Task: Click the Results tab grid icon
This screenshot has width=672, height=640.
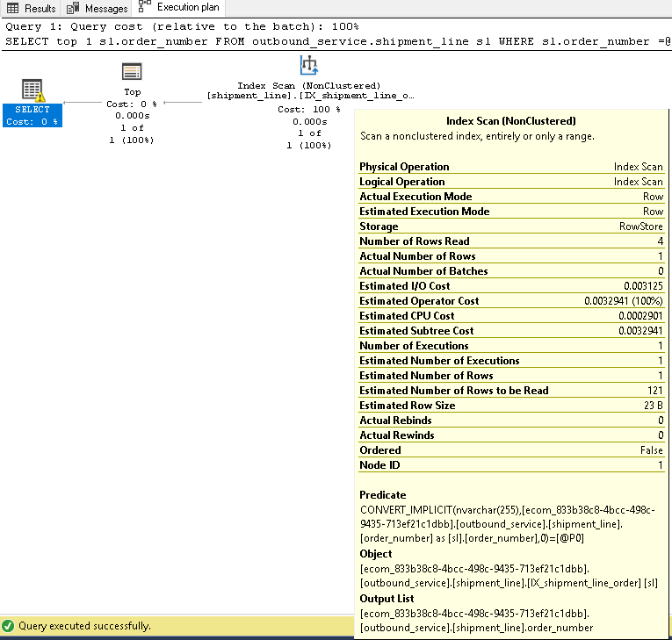Action: point(13,8)
